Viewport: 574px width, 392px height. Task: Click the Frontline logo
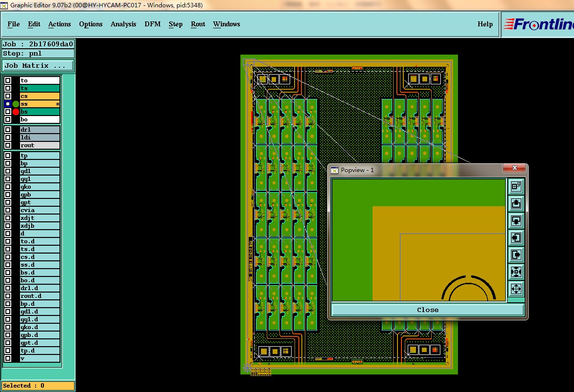538,24
